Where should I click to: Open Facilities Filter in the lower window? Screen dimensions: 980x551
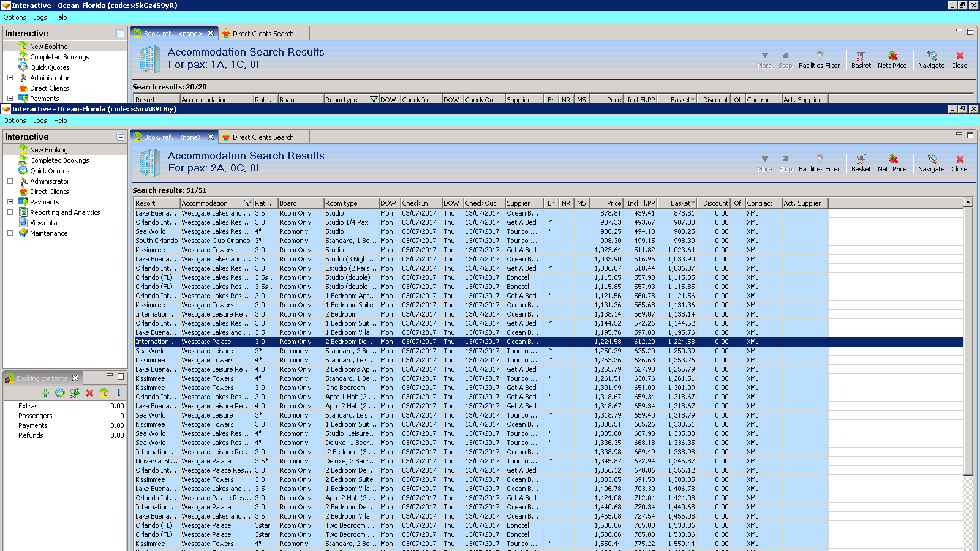click(819, 163)
